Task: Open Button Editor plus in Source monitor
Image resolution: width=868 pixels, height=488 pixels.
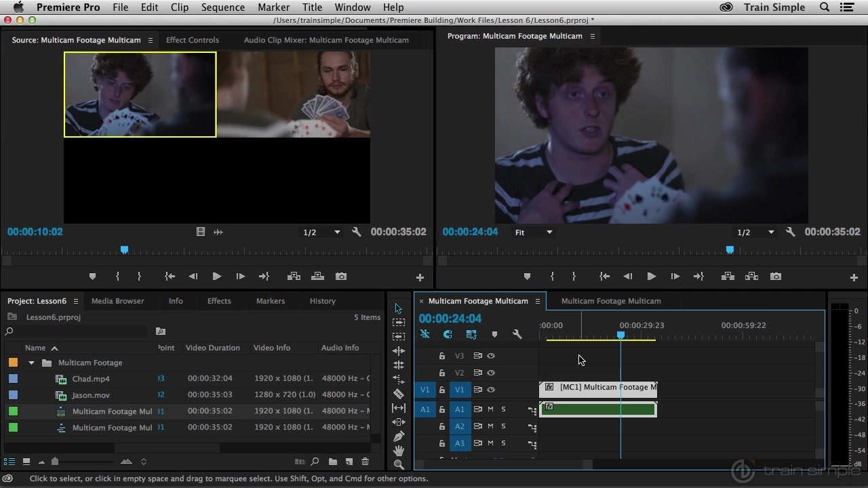Action: [420, 277]
